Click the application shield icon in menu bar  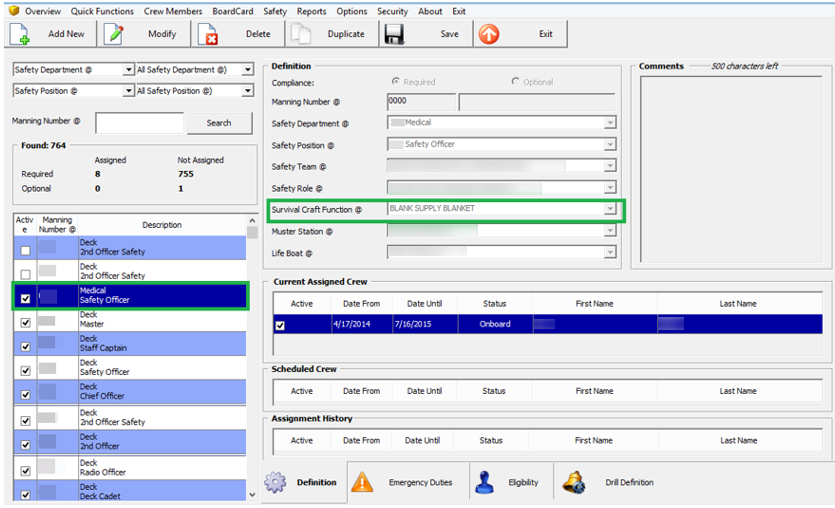point(14,11)
